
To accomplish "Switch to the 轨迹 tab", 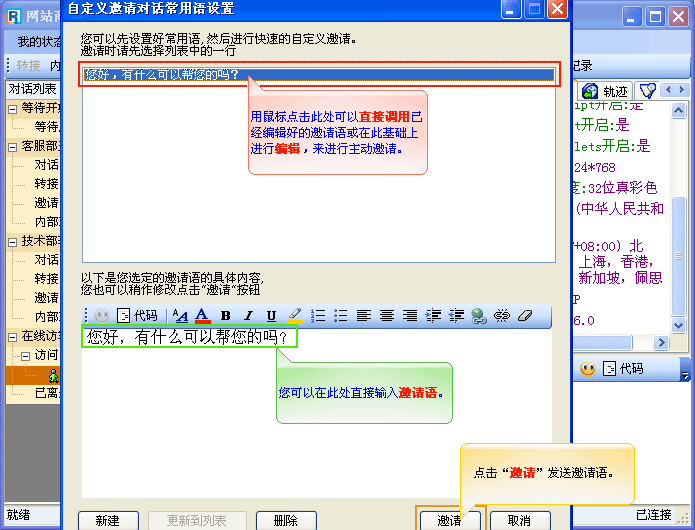I will click(x=605, y=91).
